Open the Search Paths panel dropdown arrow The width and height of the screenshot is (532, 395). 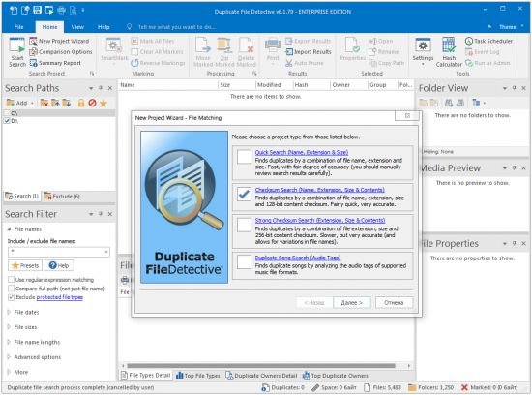pyautogui.click(x=91, y=88)
